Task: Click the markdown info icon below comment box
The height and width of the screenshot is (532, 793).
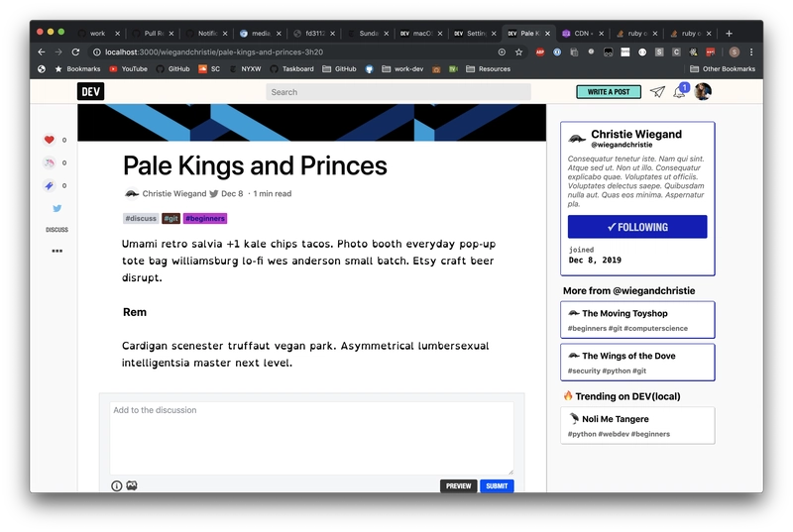Action: click(116, 486)
